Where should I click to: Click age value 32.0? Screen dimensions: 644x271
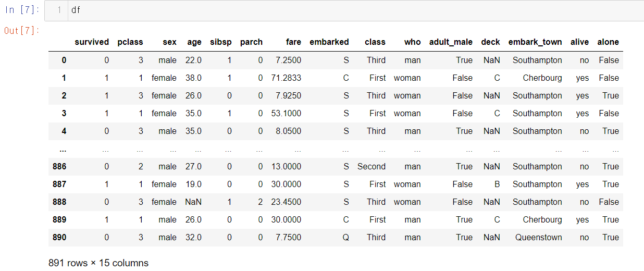pos(193,237)
